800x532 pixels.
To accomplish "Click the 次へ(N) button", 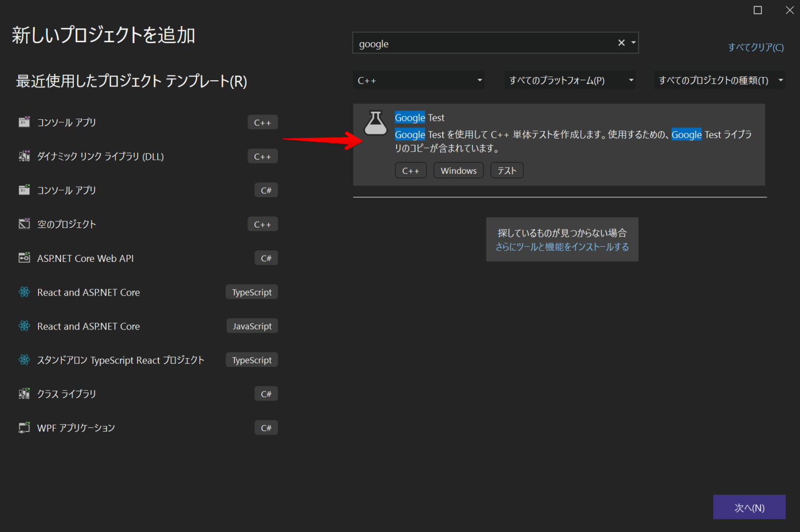I will (x=749, y=507).
